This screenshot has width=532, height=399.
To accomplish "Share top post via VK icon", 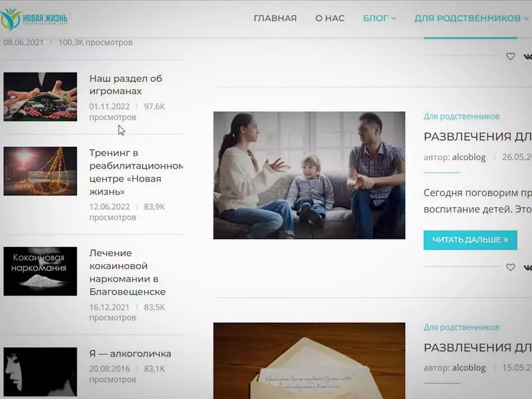I will pyautogui.click(x=528, y=57).
